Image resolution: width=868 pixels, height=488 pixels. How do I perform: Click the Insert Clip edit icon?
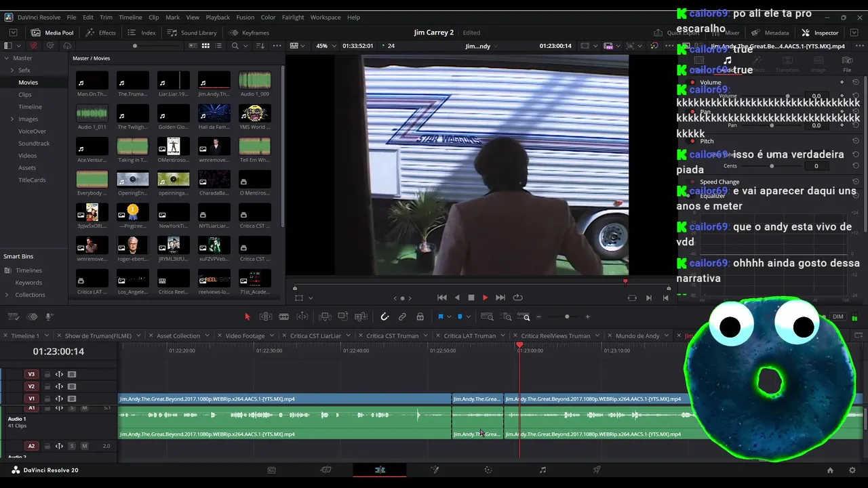[x=325, y=317]
